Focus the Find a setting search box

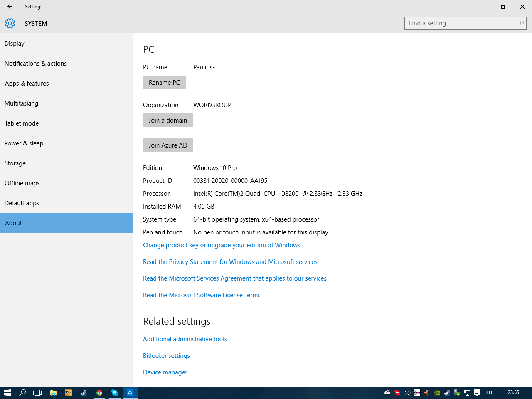pos(465,23)
